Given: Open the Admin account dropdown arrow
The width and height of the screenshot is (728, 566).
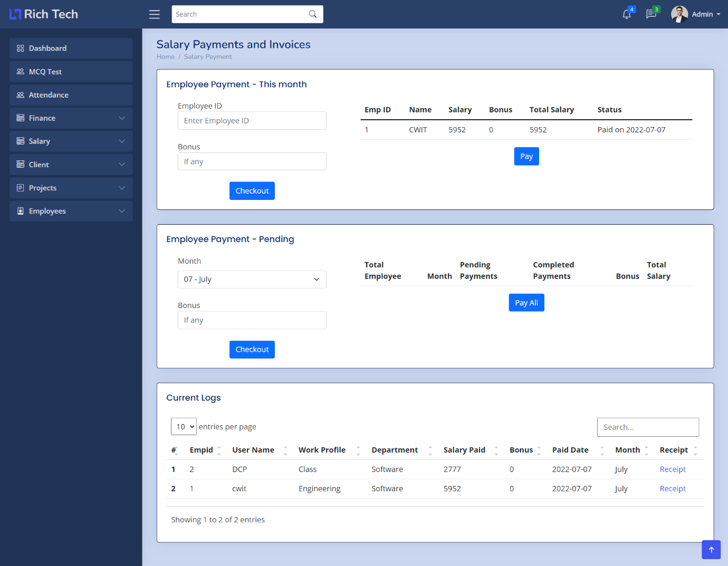Looking at the screenshot, I should 719,14.
